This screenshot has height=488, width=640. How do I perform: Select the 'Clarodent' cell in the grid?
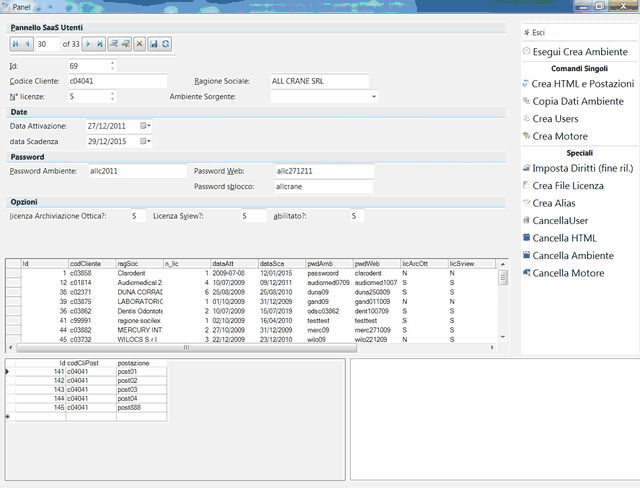point(139,273)
